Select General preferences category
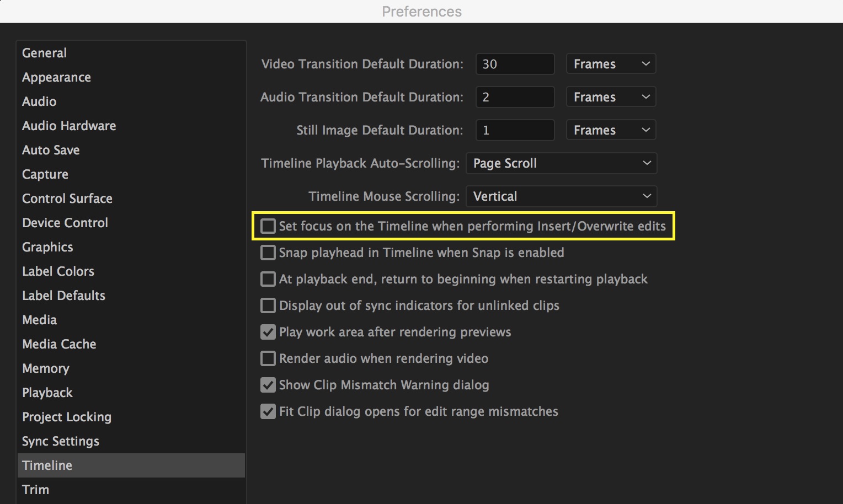This screenshot has width=843, height=504. 131,53
